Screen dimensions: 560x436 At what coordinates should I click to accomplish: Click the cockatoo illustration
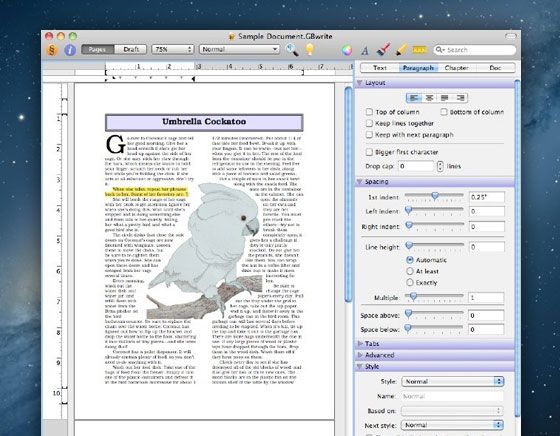coord(205,251)
